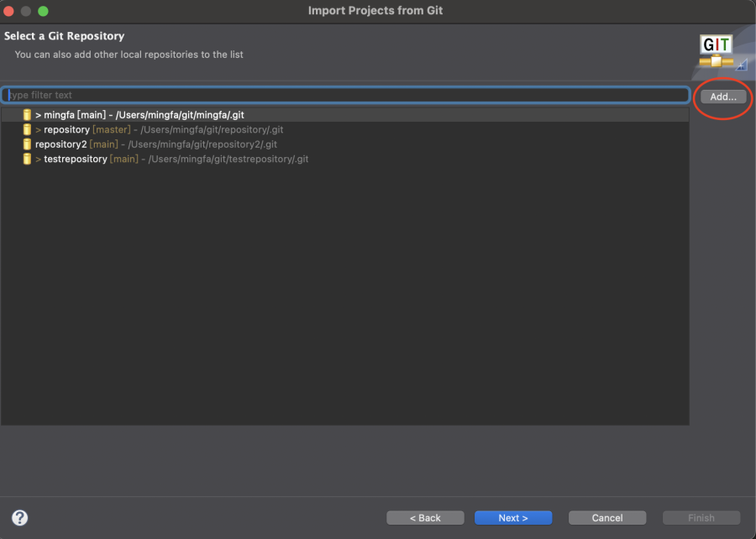Click the testrepository cylinder icon

click(27, 159)
